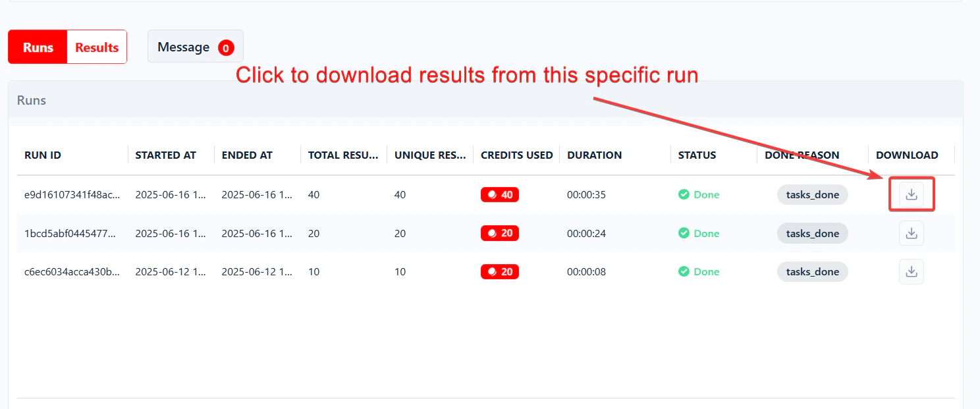The height and width of the screenshot is (409, 980).
Task: Click tasks_done tag in 1bcd5abf run row
Action: tap(813, 233)
